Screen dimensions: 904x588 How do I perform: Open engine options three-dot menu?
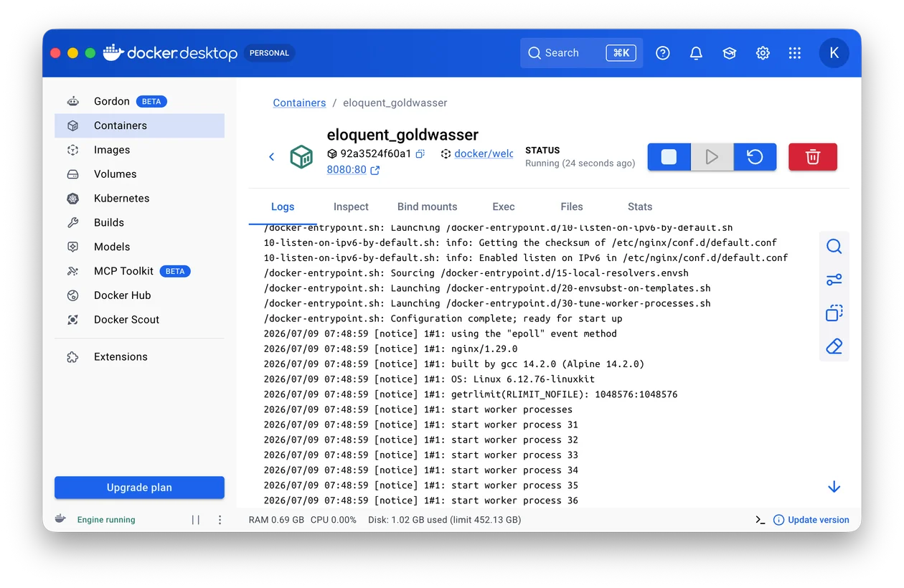click(220, 520)
